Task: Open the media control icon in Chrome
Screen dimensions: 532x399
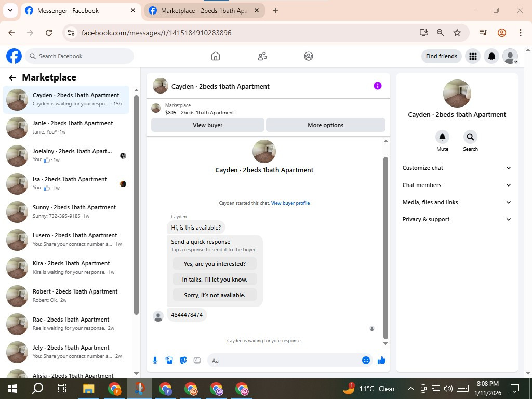Action: click(483, 33)
